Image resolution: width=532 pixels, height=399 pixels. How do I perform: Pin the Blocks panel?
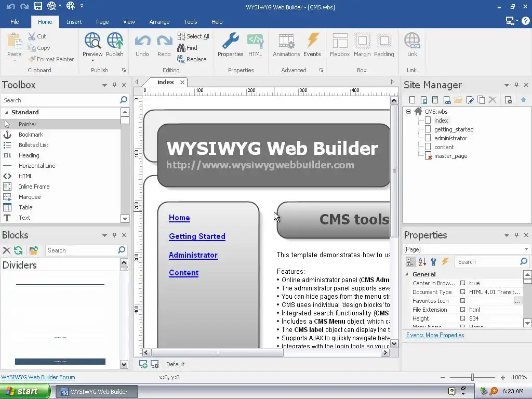(x=114, y=235)
